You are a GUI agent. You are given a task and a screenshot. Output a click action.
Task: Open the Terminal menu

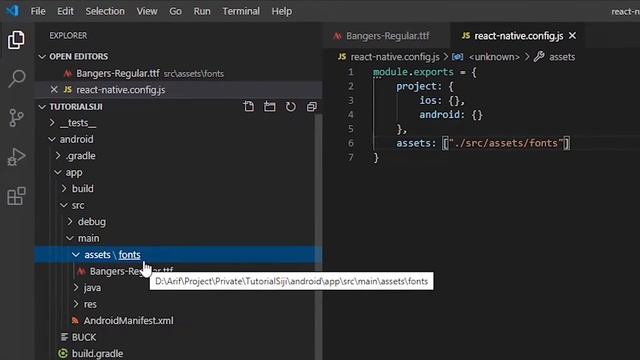tap(241, 11)
